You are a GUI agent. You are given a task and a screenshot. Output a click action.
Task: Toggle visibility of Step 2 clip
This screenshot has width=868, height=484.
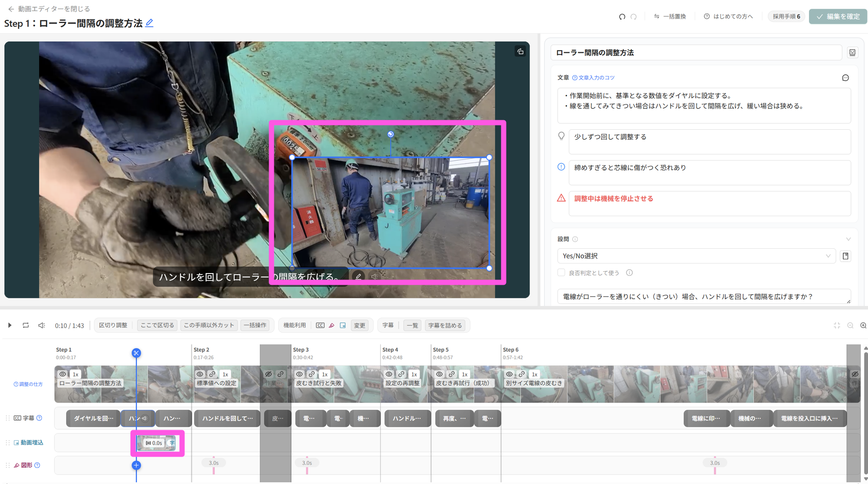[200, 374]
